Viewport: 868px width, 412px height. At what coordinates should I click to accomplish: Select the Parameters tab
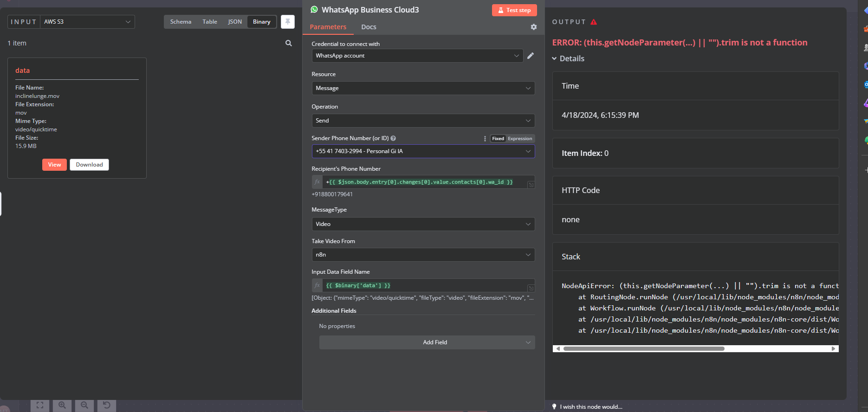coord(328,27)
